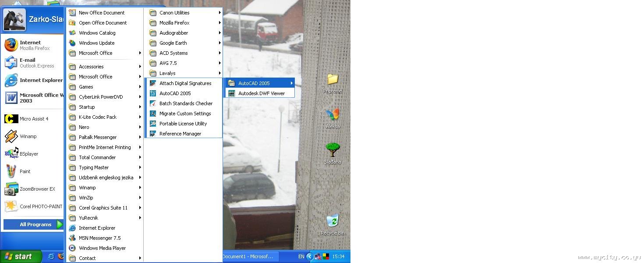Click the All Programs button
Image resolution: width=644 pixels, height=263 pixels.
[x=33, y=224]
